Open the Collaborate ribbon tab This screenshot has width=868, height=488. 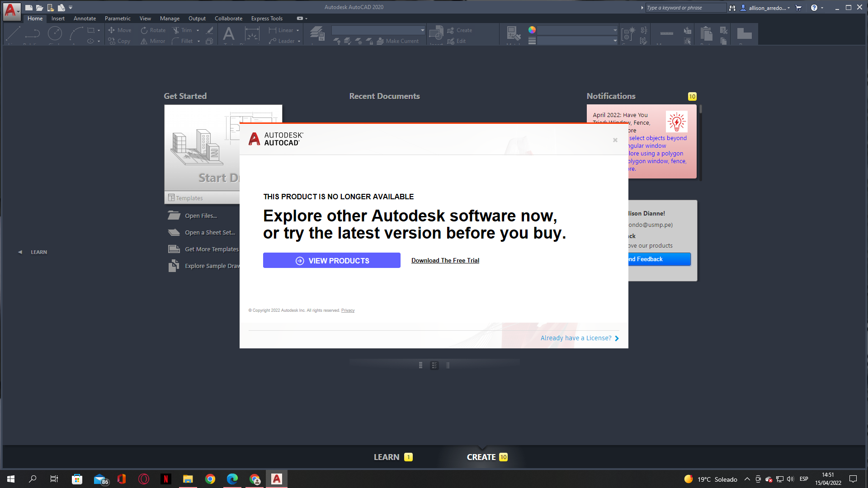pyautogui.click(x=228, y=19)
